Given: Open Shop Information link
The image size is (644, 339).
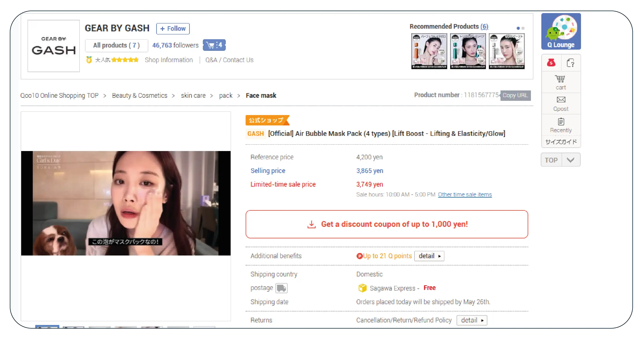Looking at the screenshot, I should pyautogui.click(x=169, y=60).
